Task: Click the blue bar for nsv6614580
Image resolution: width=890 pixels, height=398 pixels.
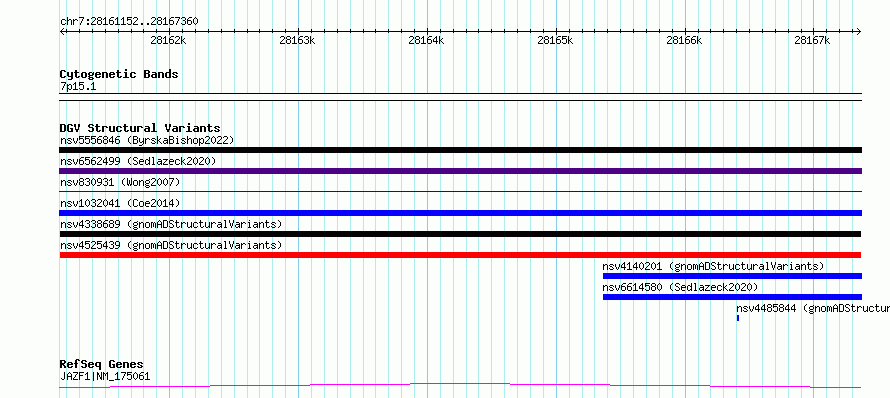Action: [x=732, y=297]
